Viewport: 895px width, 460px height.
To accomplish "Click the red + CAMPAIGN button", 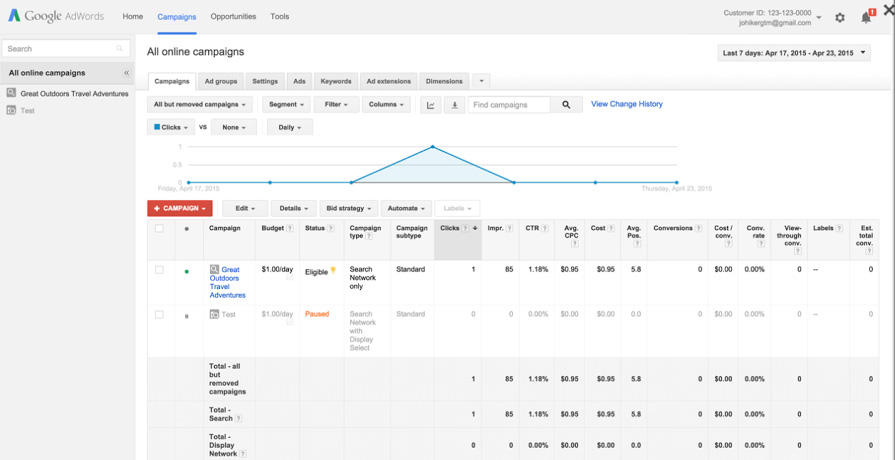I will [180, 208].
